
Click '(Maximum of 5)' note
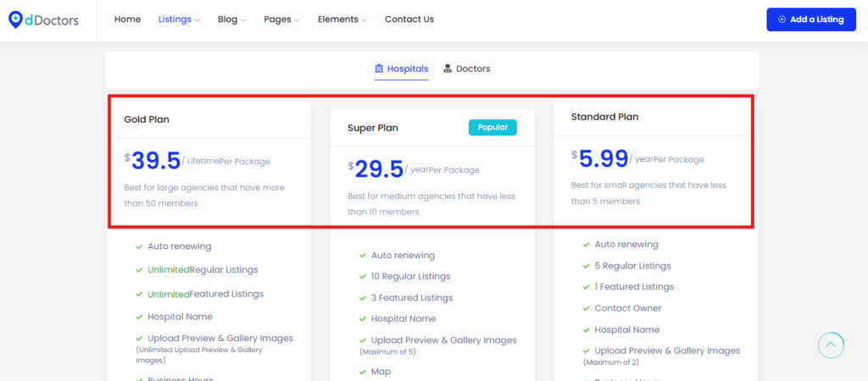[x=387, y=351]
